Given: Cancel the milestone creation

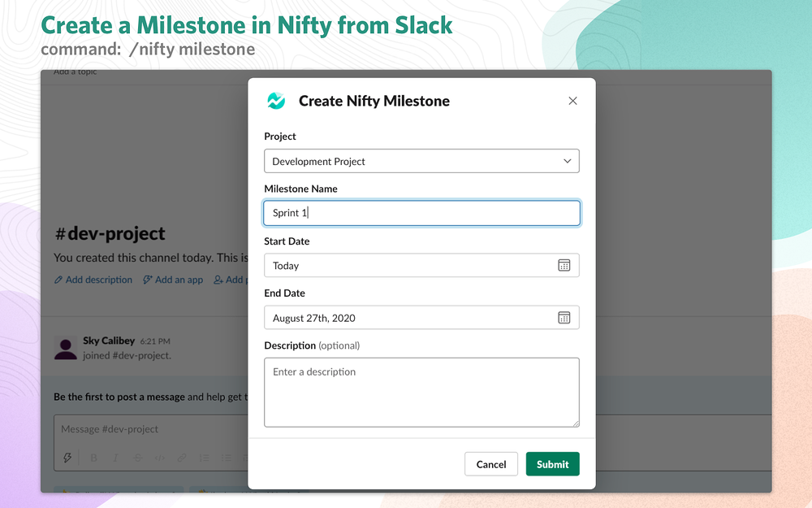Looking at the screenshot, I should coord(491,464).
